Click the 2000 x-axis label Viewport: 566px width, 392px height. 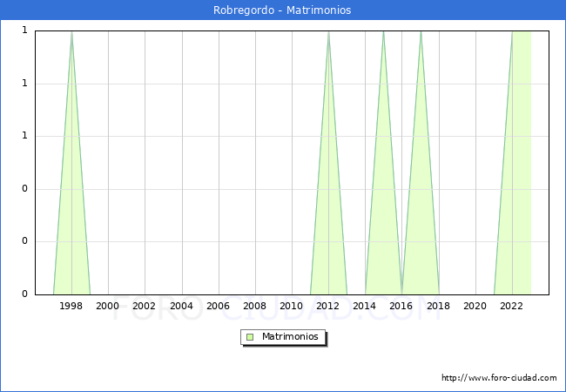tap(108, 306)
